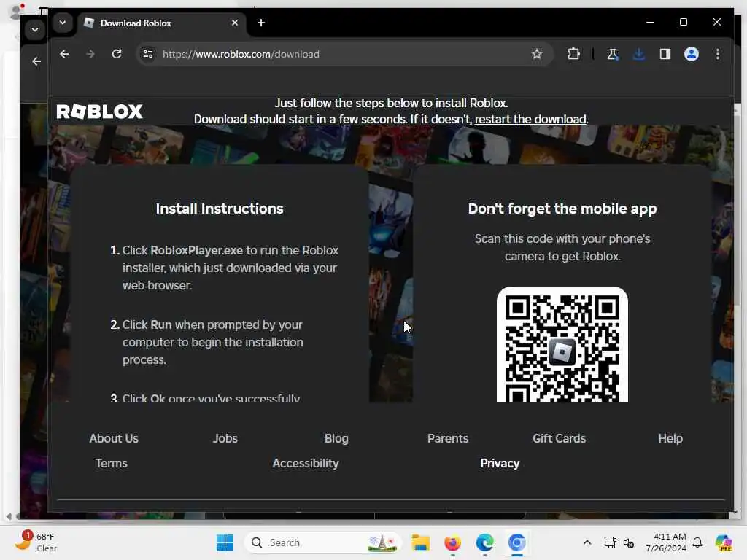This screenshot has width=747, height=560.
Task: Click the "Don't forget the mobile app" heading
Action: pos(562,209)
